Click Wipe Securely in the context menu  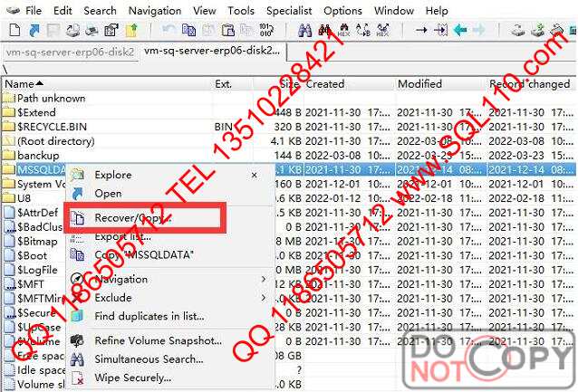[133, 378]
